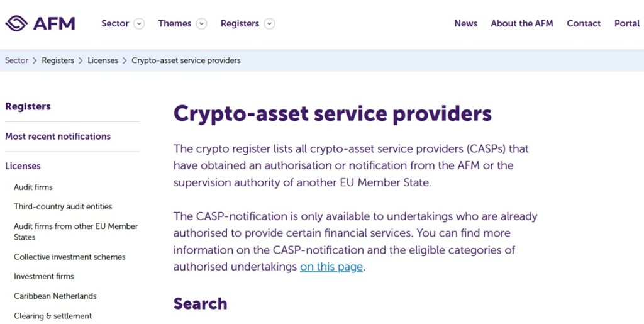644x324 pixels.
Task: Click the Licenses breadcrumb link
Action: tap(103, 60)
